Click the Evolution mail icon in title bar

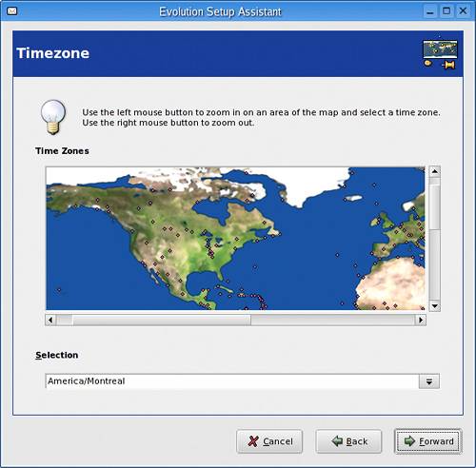[x=12, y=11]
